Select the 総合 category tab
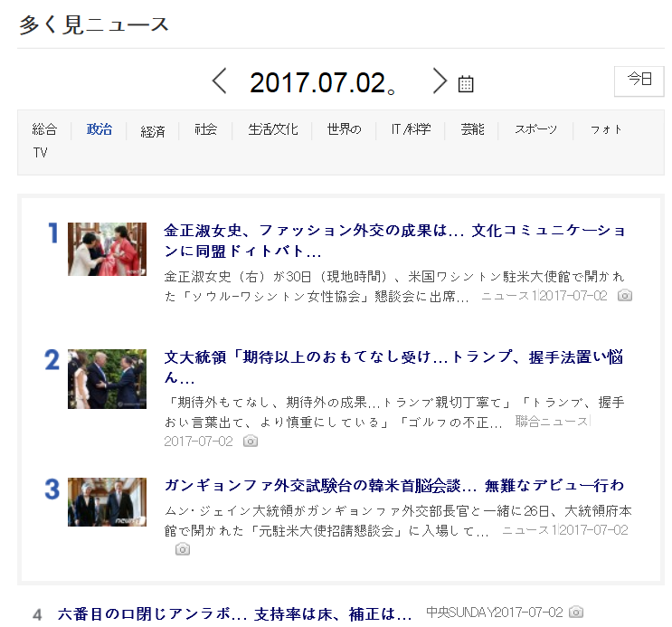 tap(44, 129)
